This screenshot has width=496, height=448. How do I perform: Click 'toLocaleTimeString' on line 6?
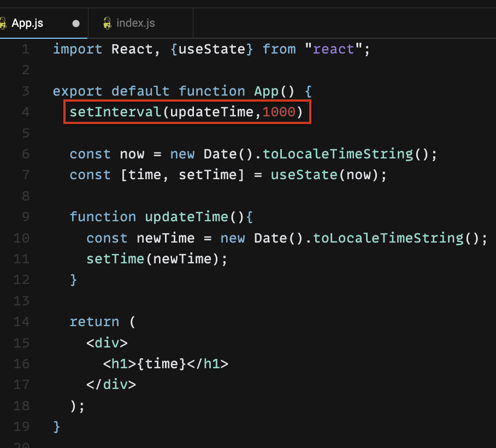pyautogui.click(x=338, y=155)
